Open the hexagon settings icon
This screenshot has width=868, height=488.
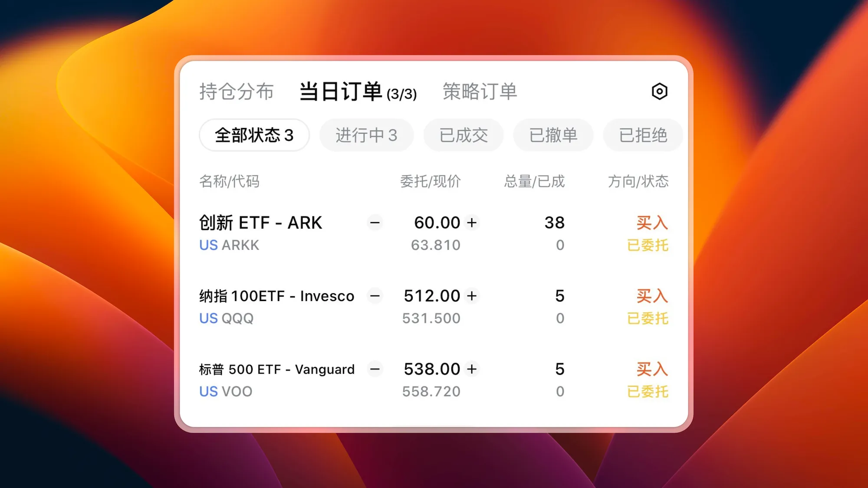tap(659, 92)
